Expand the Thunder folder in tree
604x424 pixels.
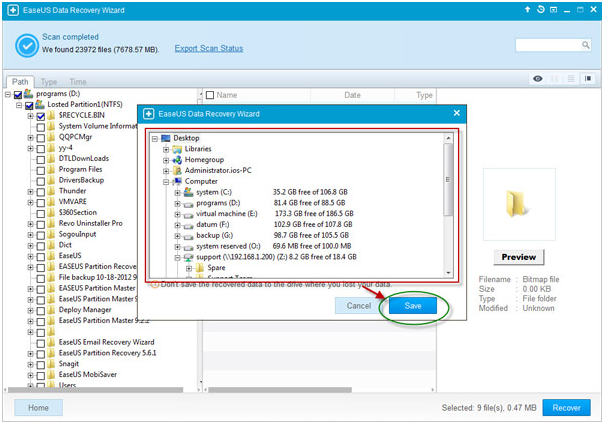click(x=30, y=191)
